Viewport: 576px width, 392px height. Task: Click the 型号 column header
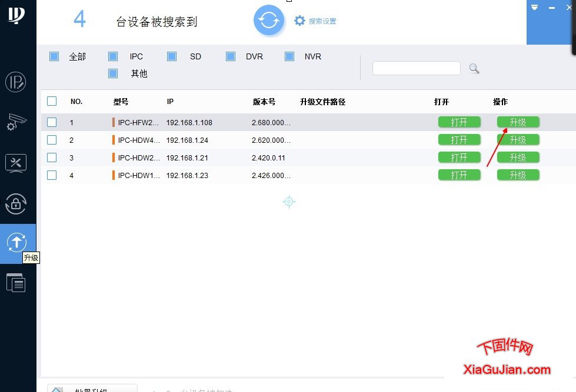[121, 101]
